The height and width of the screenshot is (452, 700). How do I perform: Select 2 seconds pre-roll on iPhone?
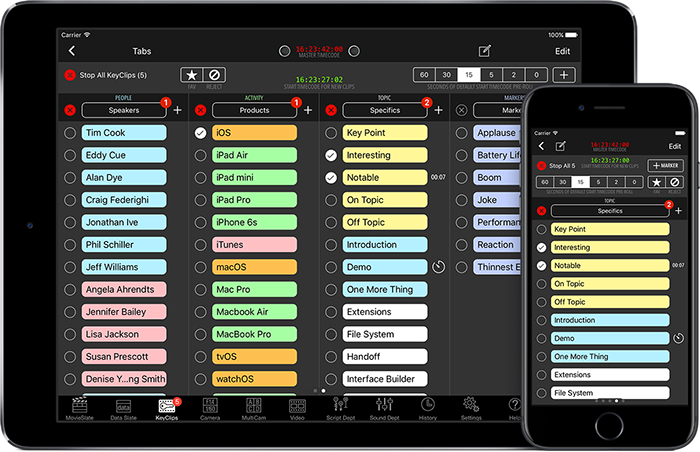pos(616,182)
